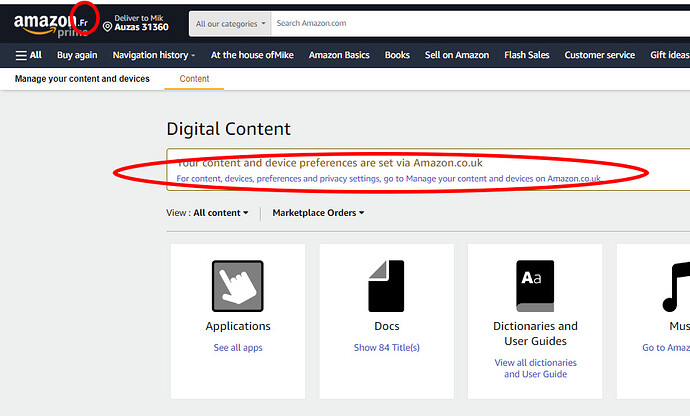Viewport: 690px width, 416px height.
Task: Go to Amazon Basics
Action: click(x=339, y=55)
